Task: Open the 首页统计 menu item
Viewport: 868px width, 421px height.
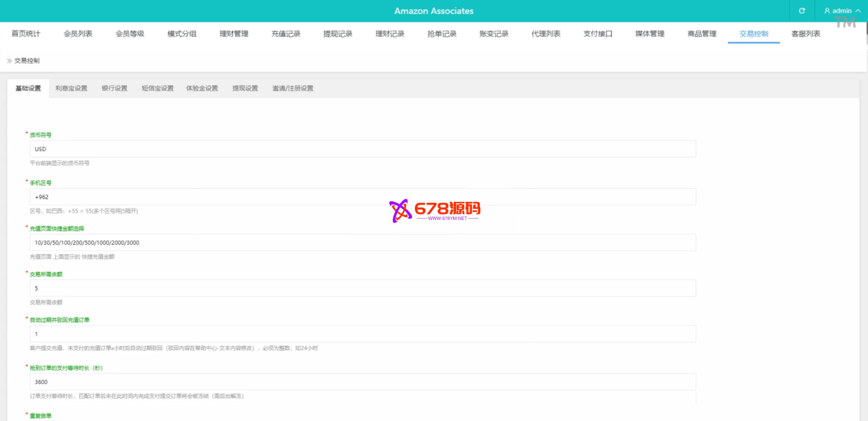Action: click(x=26, y=34)
